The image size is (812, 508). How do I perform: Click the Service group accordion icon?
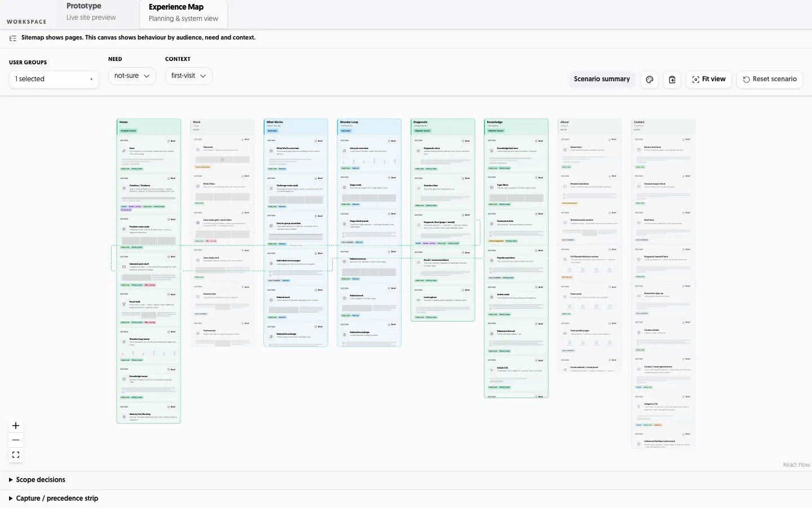(x=271, y=226)
